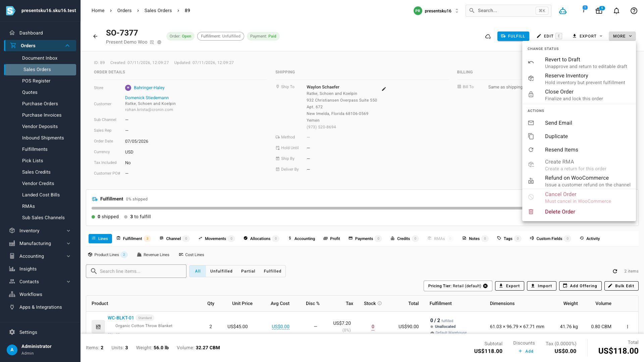Image resolution: width=644 pixels, height=362 pixels.
Task: Expand the Manufacturing sidebar section
Action: [x=68, y=243]
